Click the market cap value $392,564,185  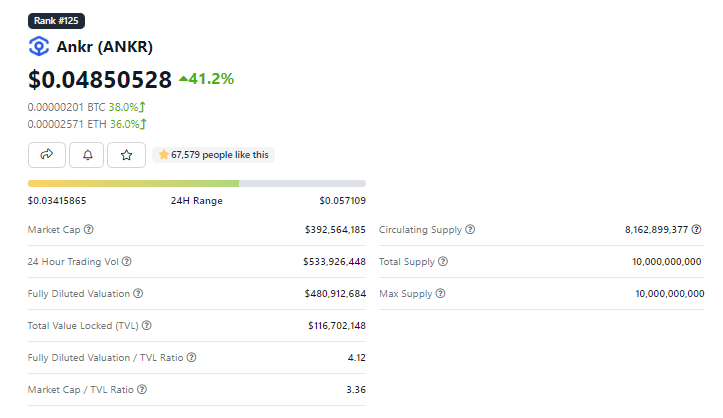(x=335, y=230)
